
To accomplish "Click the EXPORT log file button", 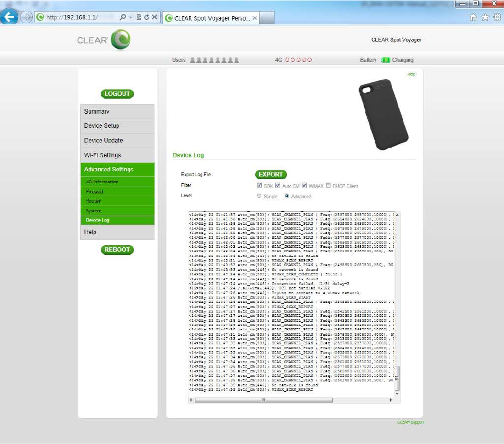I will pos(271,175).
